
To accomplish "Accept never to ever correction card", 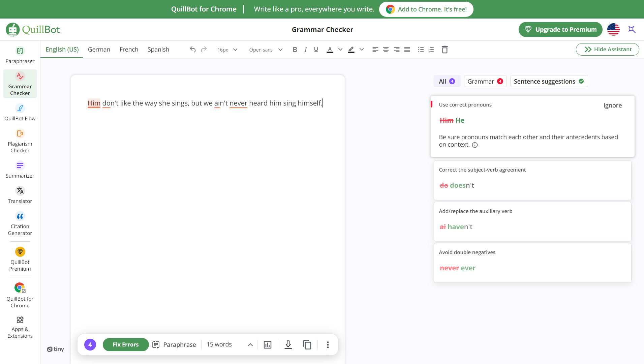I will [x=532, y=263].
